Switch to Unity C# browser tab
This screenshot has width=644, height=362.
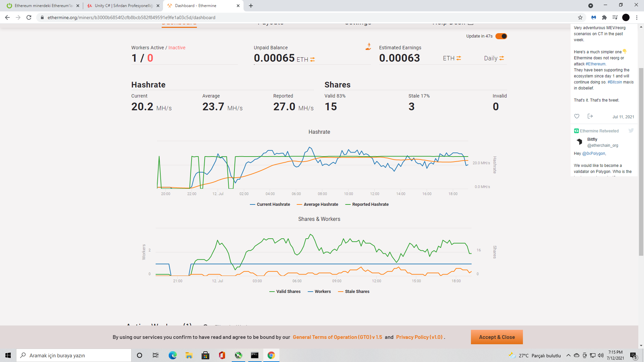123,6
